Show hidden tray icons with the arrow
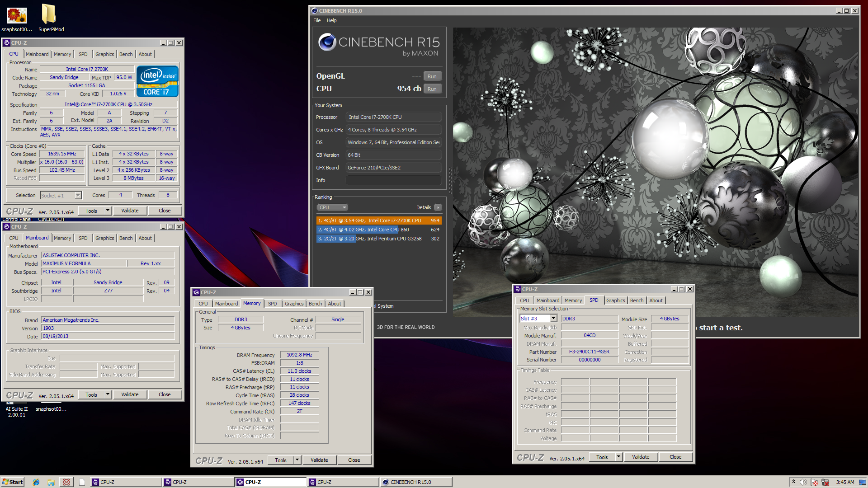 point(793,482)
